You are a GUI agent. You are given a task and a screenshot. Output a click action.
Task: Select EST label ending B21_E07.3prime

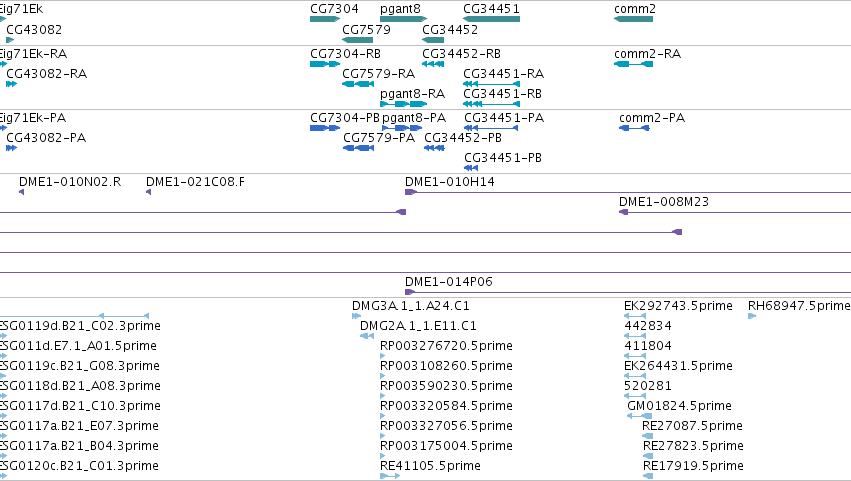pyautogui.click(x=79, y=426)
